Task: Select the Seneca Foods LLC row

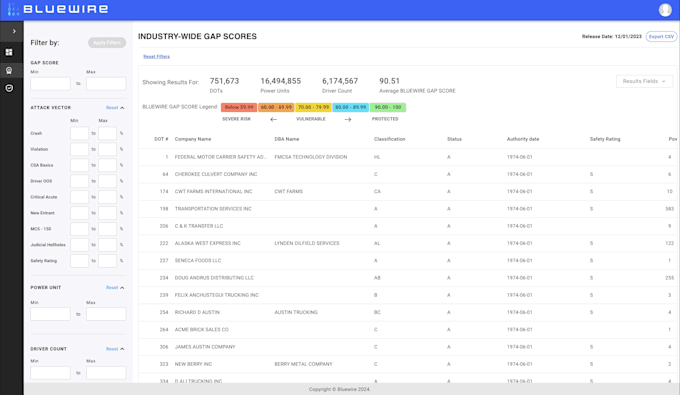Action: 409,261
